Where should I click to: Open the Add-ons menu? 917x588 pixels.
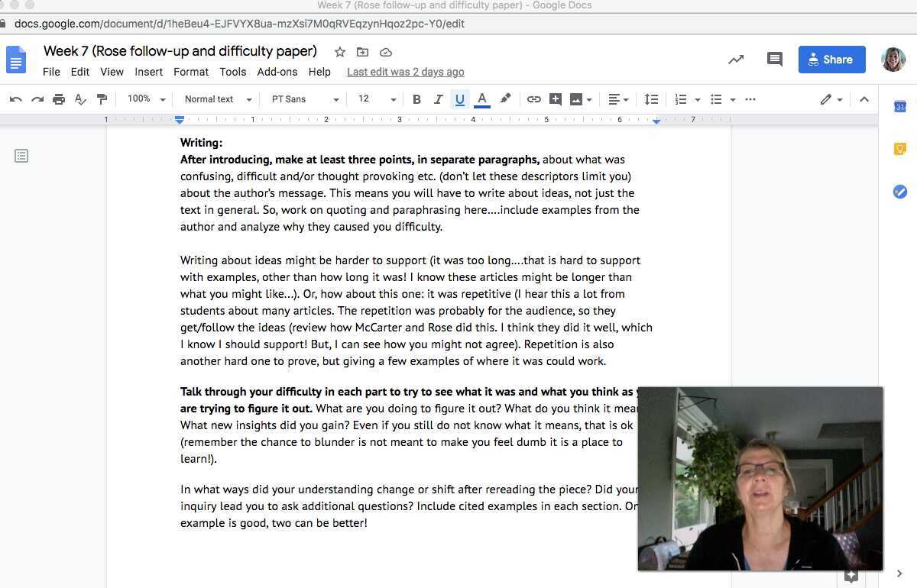(277, 72)
